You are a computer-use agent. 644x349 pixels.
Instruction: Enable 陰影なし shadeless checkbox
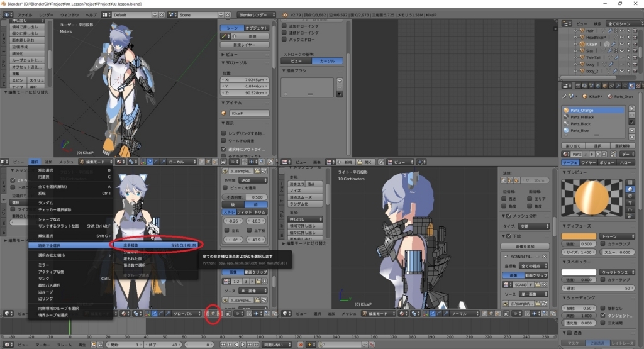coord(603,308)
